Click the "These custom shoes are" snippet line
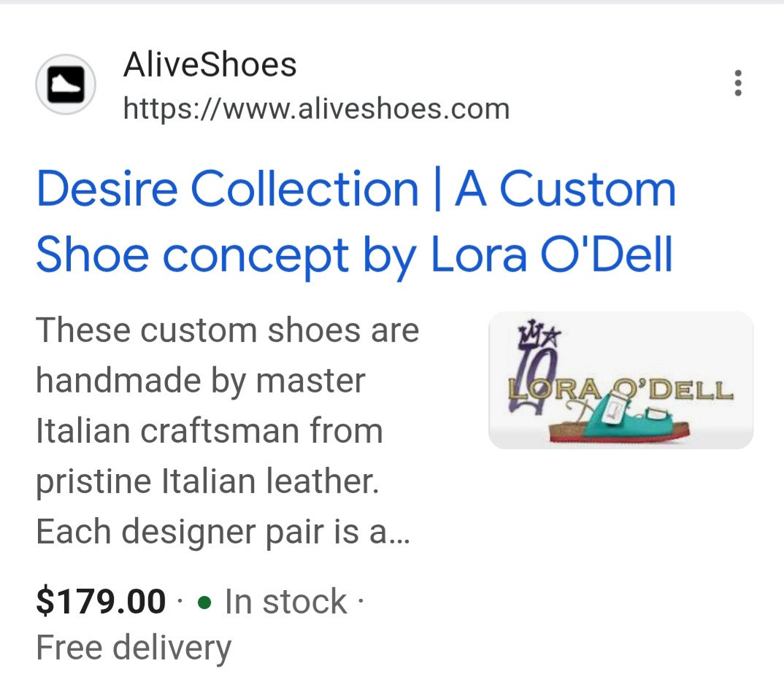784x693 pixels. pyautogui.click(x=227, y=330)
